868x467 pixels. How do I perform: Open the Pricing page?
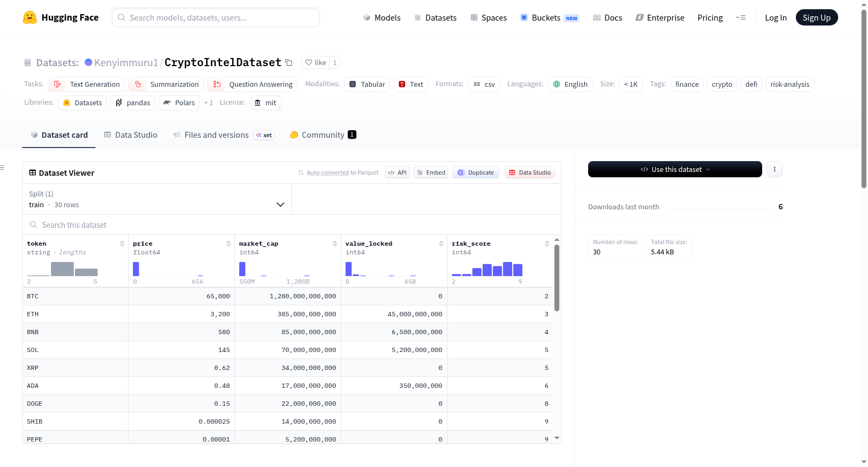pos(710,18)
